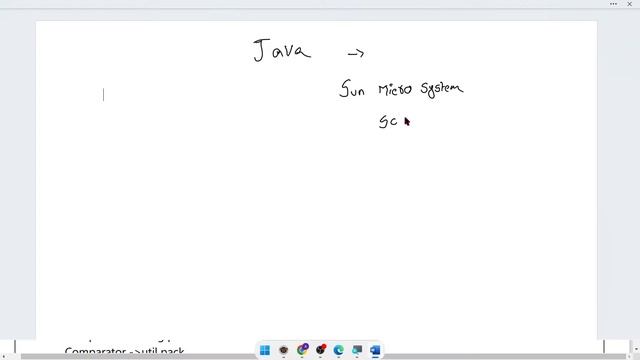Open the Windows Start menu

click(265, 350)
